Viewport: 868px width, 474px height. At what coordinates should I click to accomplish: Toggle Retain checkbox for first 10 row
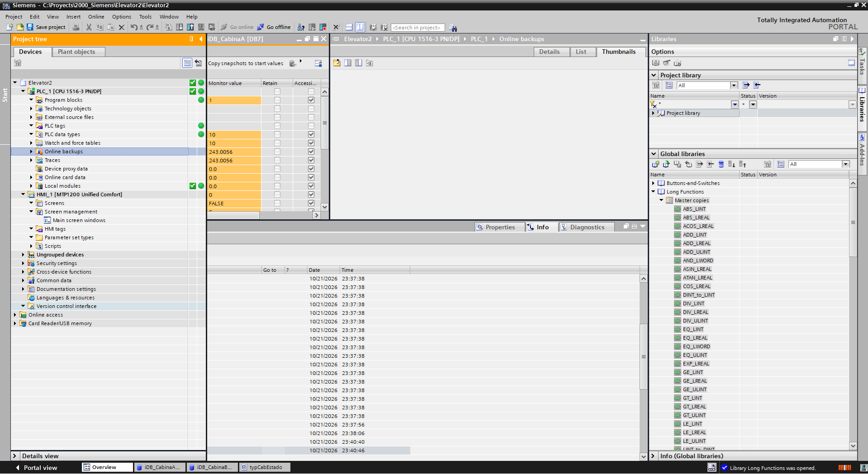[277, 134]
